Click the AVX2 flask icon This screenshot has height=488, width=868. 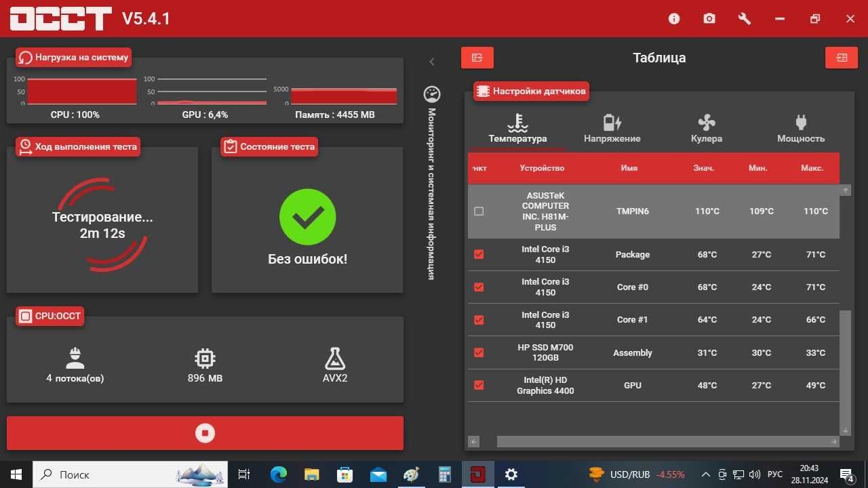point(335,358)
